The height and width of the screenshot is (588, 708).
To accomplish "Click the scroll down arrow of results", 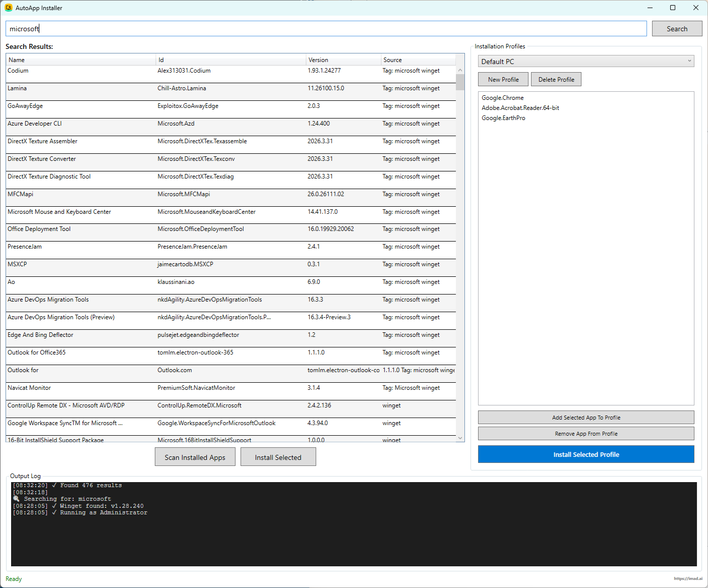I will (460, 438).
